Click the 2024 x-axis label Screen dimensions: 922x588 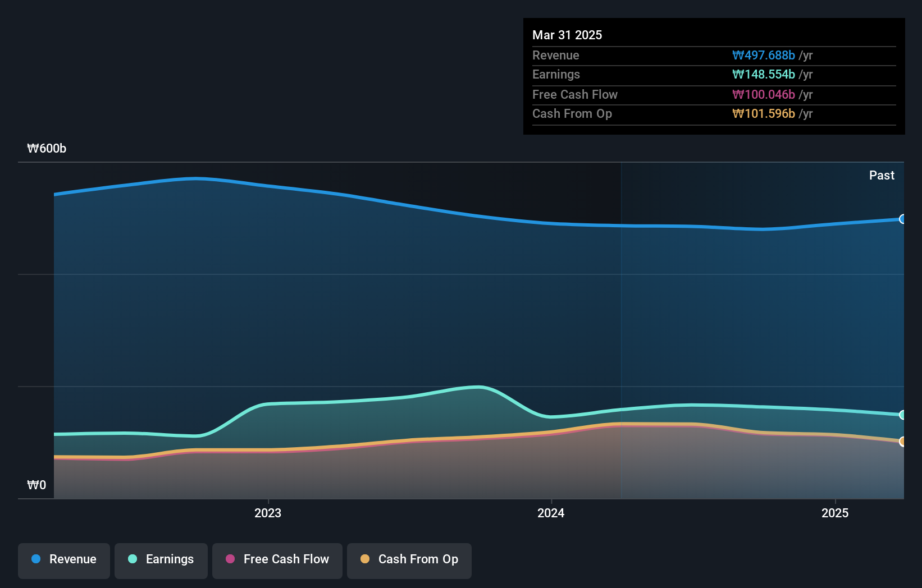click(x=551, y=513)
